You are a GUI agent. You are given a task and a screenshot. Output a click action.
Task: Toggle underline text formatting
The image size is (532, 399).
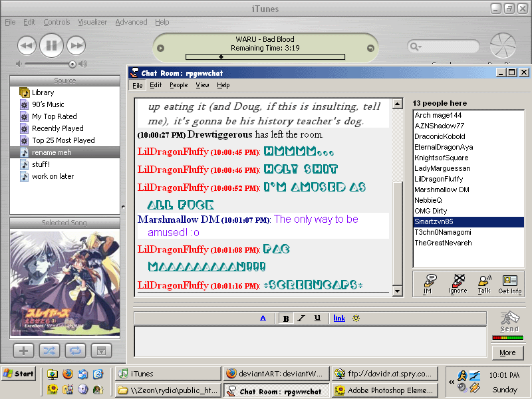[317, 319]
